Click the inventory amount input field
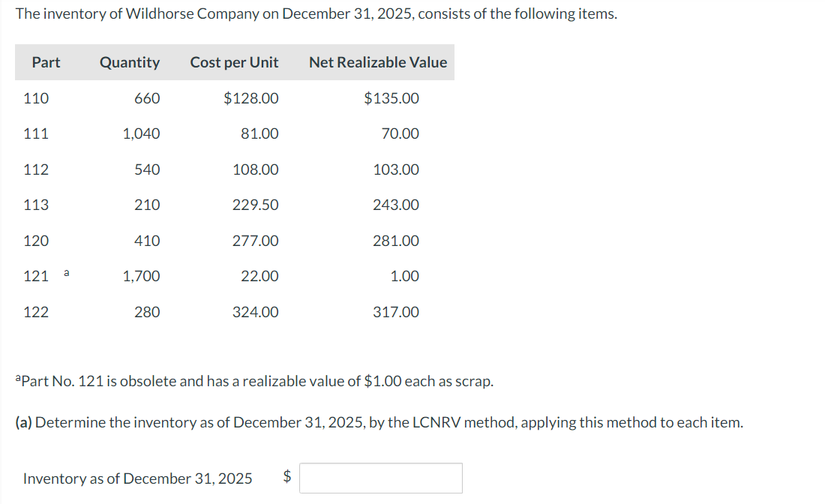 pos(381,477)
